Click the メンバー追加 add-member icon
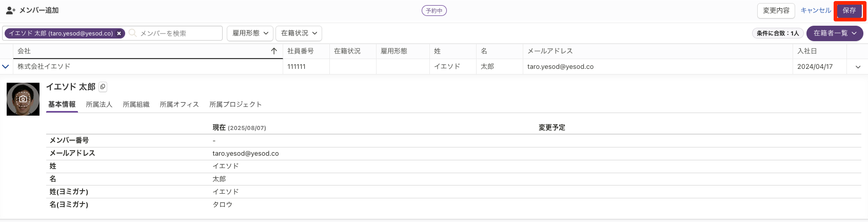868x222 pixels. point(11,10)
